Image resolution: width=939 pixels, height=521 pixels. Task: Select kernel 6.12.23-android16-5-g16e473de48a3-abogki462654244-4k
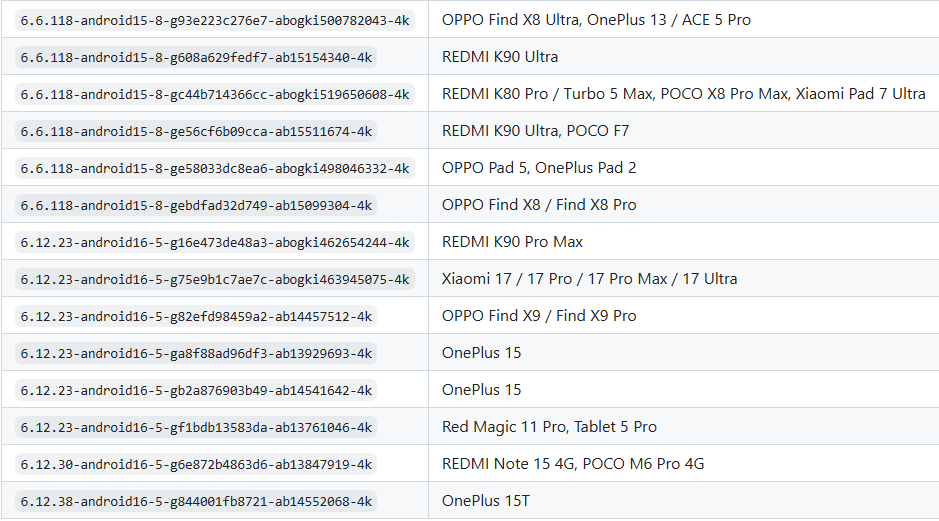coord(215,243)
